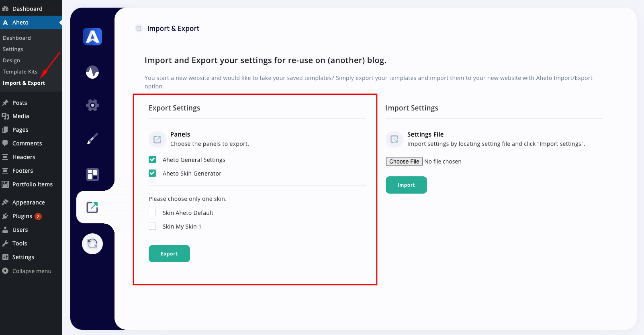The width and height of the screenshot is (644, 335).
Task: Click the small icon beside Import & Export title
Action: coord(139,28)
